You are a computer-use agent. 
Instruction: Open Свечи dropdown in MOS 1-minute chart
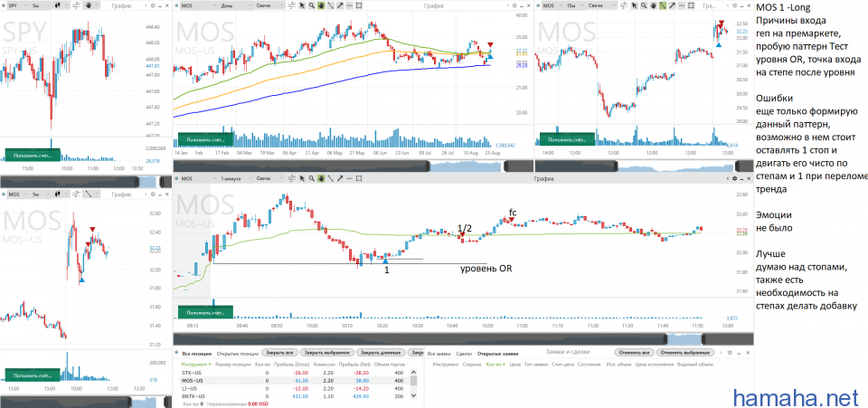269,178
